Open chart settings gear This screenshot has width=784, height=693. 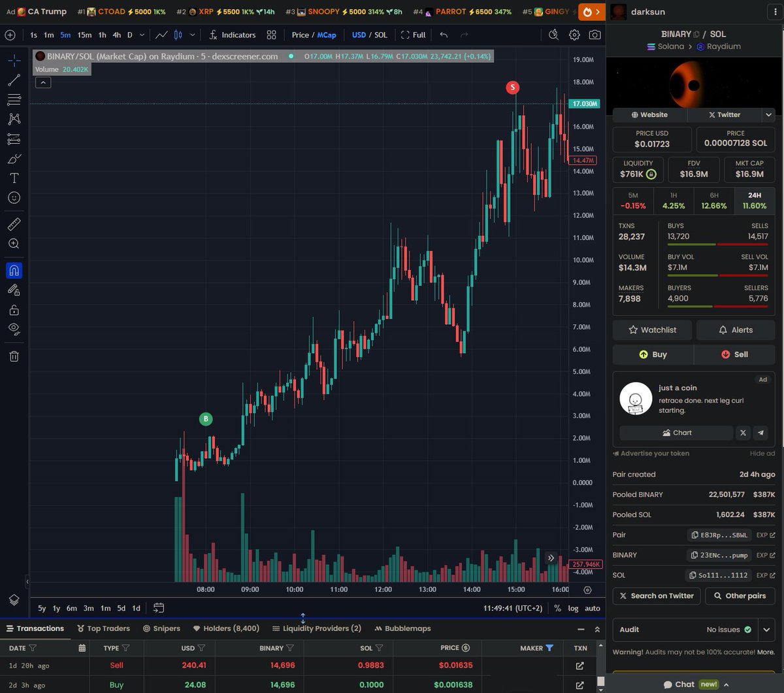574,35
